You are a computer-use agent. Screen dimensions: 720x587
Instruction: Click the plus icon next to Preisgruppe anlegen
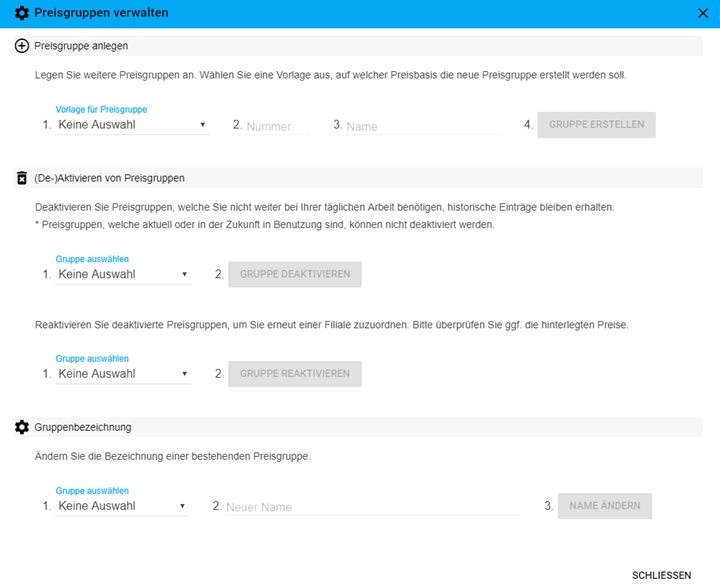(x=22, y=46)
